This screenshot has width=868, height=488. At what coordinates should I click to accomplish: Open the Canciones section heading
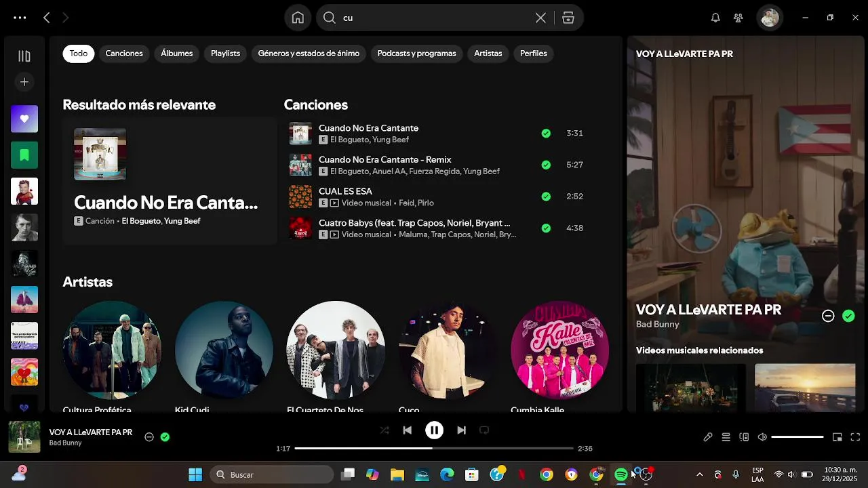tap(316, 105)
